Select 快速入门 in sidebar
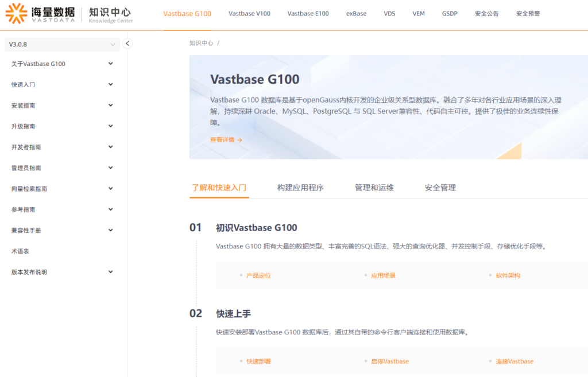 pyautogui.click(x=23, y=85)
